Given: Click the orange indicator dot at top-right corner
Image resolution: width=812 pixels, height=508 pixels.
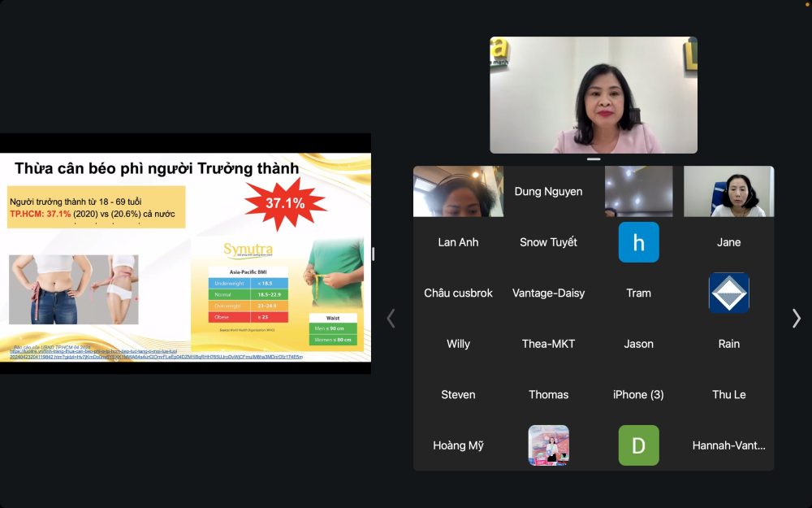Looking at the screenshot, I should click(806, 5).
